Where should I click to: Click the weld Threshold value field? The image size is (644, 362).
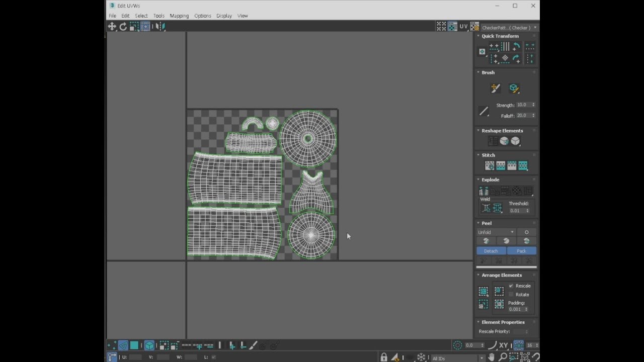click(x=517, y=211)
